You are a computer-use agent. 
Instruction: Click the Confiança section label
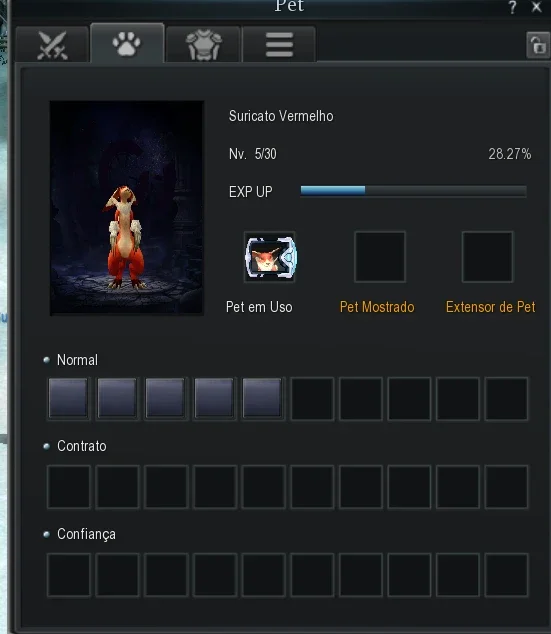coord(86,534)
